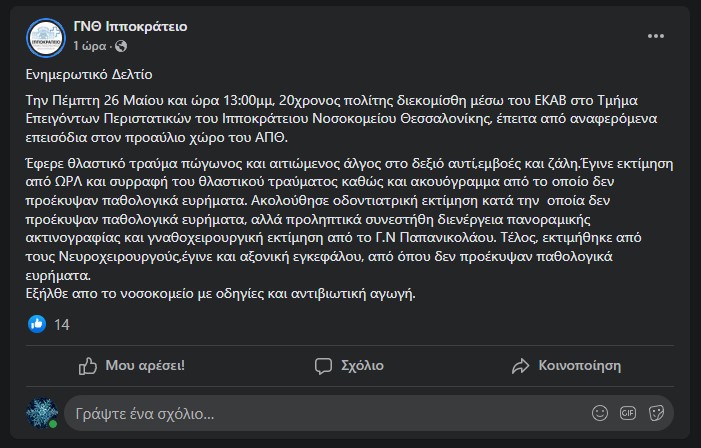Click the thumbs-up outline icon
The width and height of the screenshot is (701, 448).
click(x=88, y=366)
